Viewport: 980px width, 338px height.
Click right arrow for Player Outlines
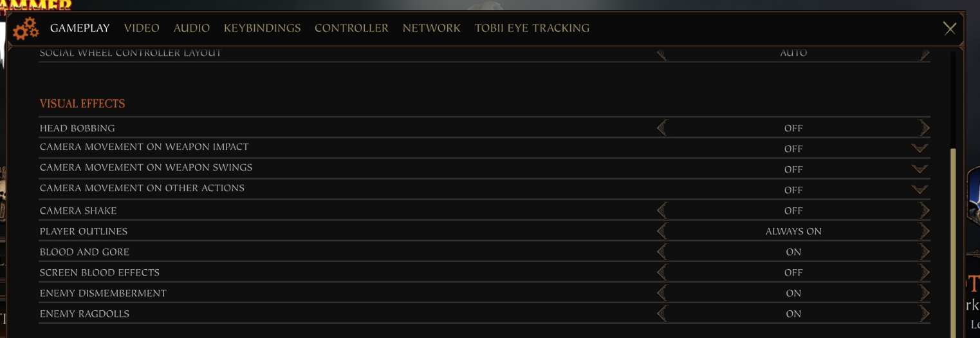point(925,231)
